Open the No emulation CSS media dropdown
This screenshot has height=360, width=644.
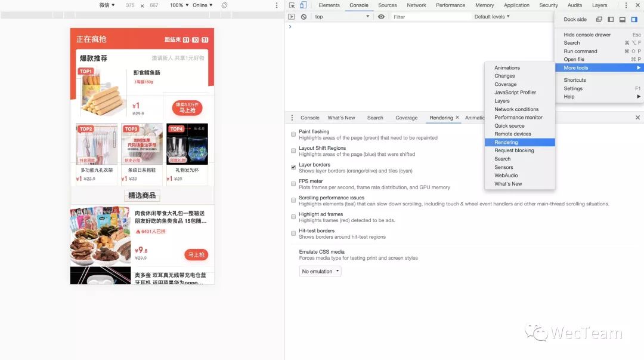pos(320,271)
